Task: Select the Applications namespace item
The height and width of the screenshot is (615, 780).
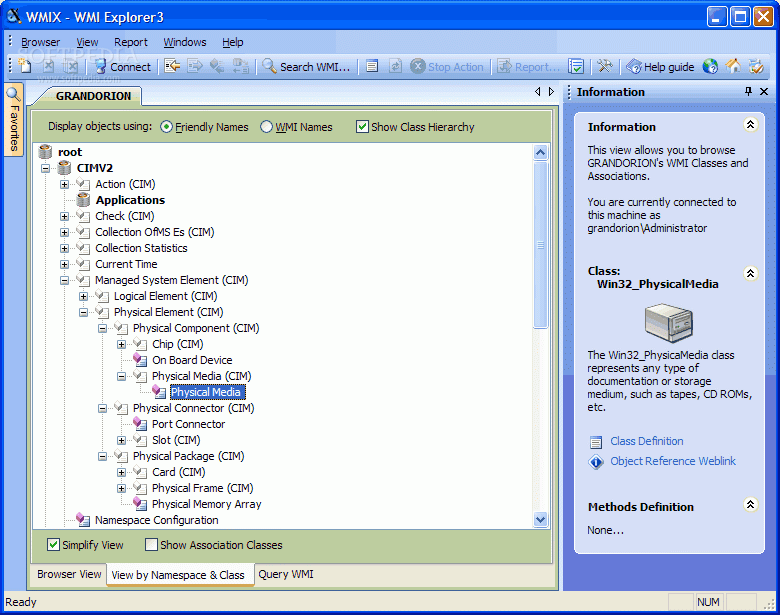Action: pyautogui.click(x=130, y=200)
